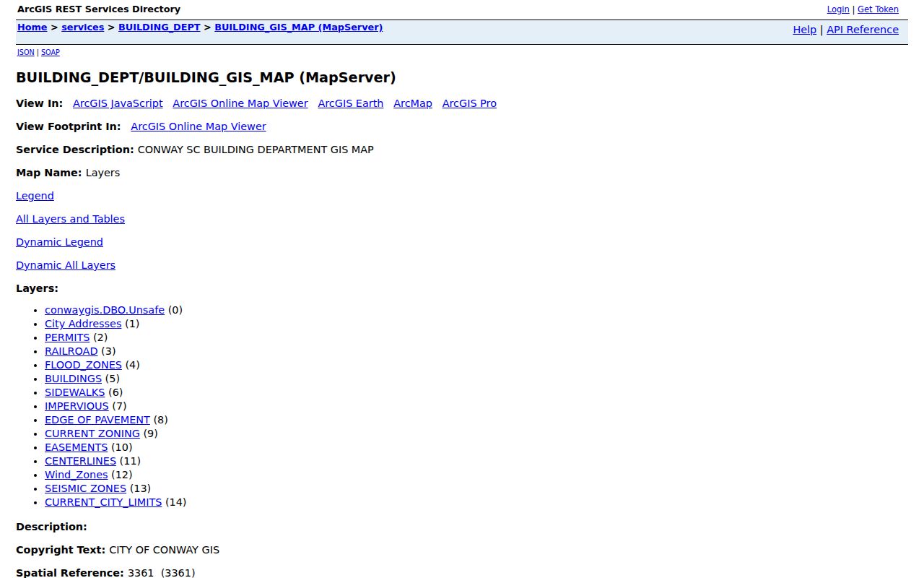Select the BUILDINGS layer
This screenshot has width=924, height=578.
[x=73, y=379]
